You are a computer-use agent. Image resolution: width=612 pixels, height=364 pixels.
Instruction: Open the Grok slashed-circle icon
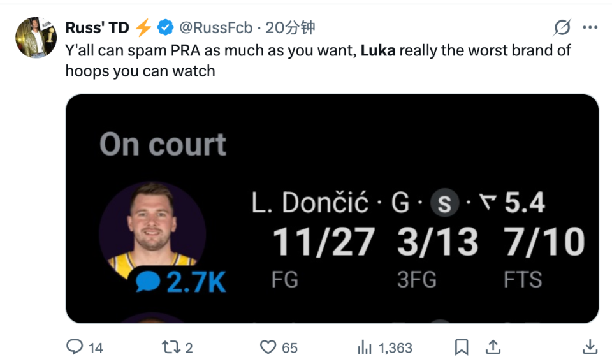[x=562, y=27]
